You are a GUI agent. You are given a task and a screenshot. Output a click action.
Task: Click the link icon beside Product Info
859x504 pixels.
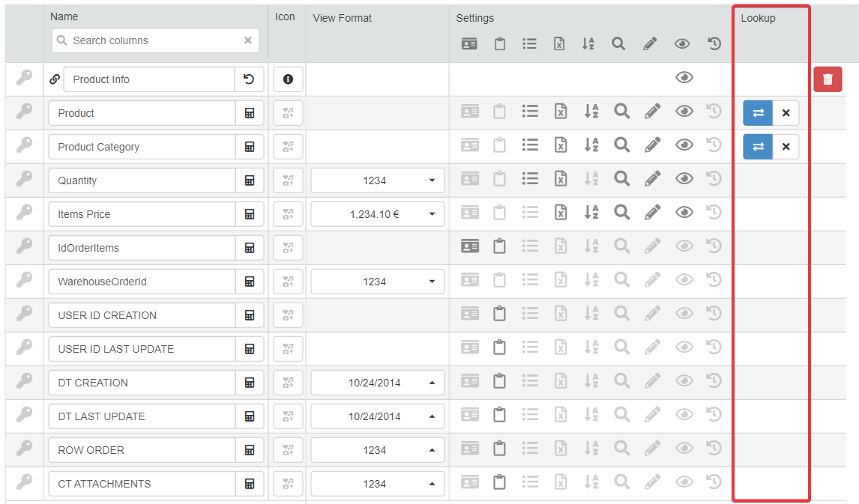(x=55, y=79)
